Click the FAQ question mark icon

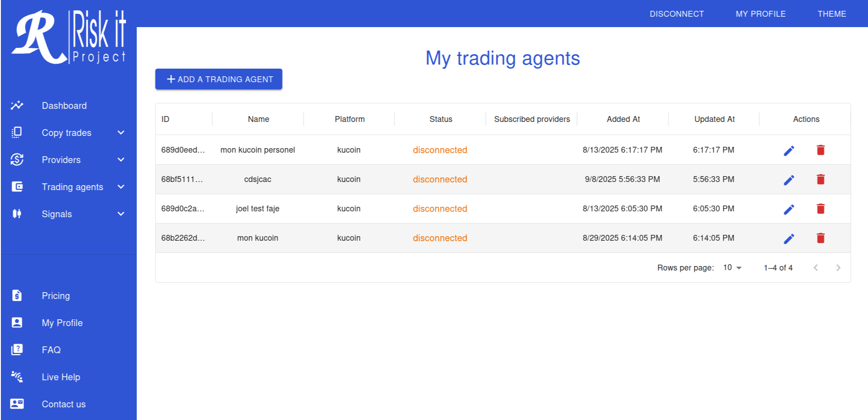pyautogui.click(x=17, y=350)
